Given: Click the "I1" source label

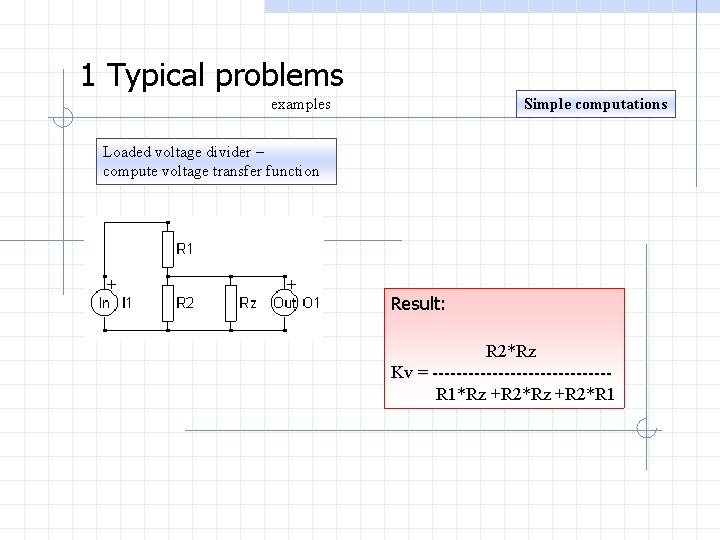Looking at the screenshot, I should tap(127, 303).
